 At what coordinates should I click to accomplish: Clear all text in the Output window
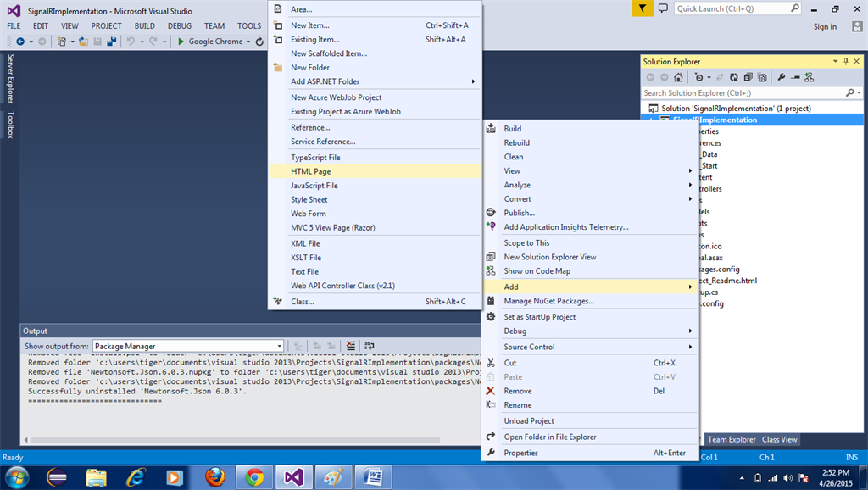[349, 345]
